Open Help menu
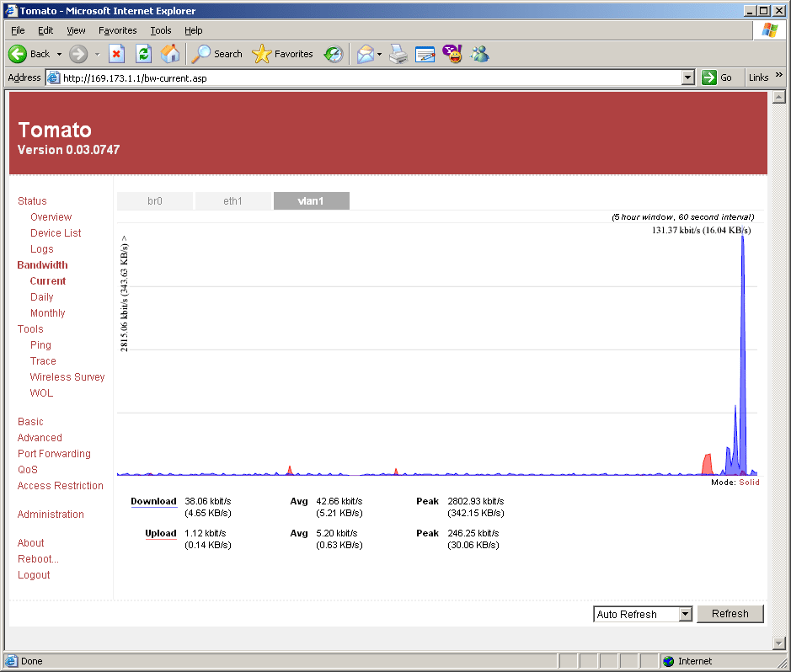Image resolution: width=791 pixels, height=672 pixels. 193,30
